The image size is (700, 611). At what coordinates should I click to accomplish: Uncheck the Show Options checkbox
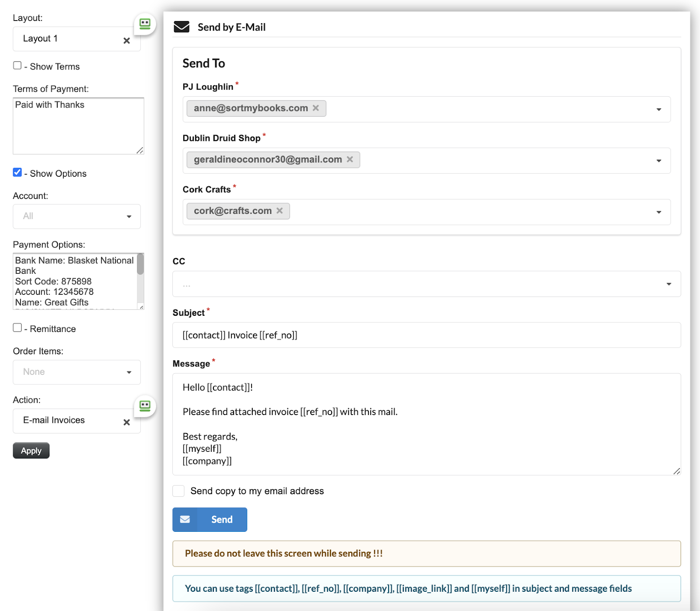pyautogui.click(x=17, y=172)
